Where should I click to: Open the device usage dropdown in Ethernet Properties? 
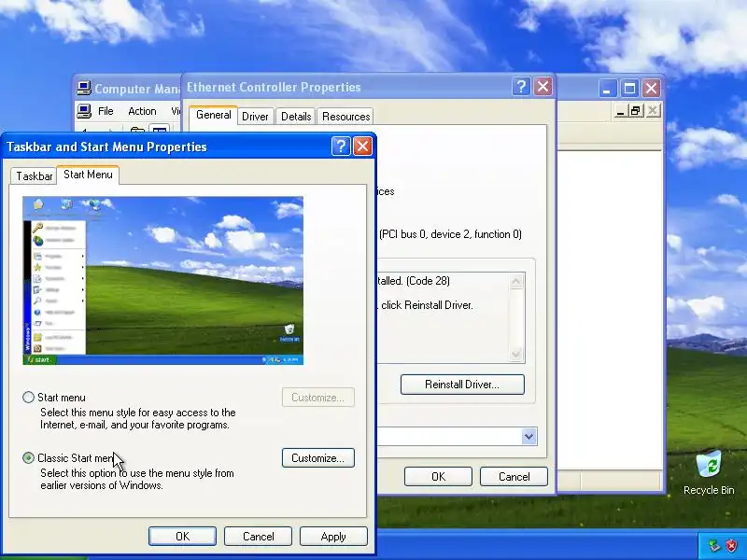[529, 436]
